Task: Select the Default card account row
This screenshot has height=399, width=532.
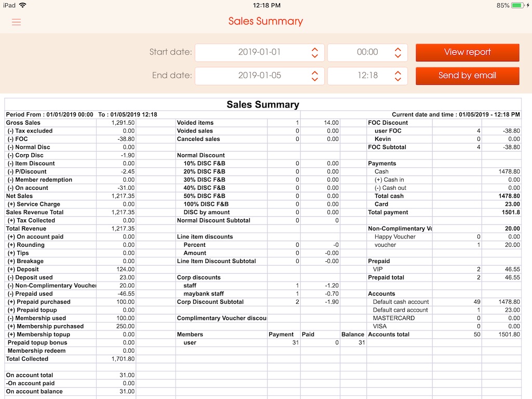Action: (x=444, y=310)
